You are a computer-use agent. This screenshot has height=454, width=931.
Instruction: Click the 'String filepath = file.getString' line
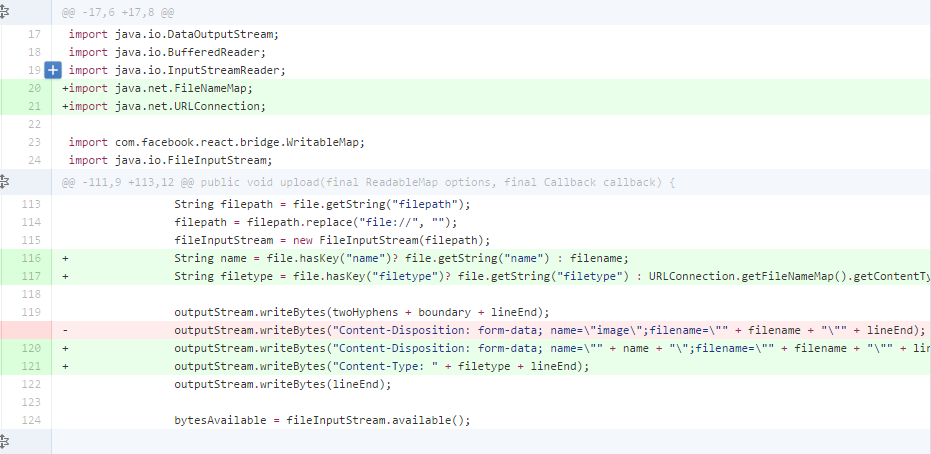(322, 204)
